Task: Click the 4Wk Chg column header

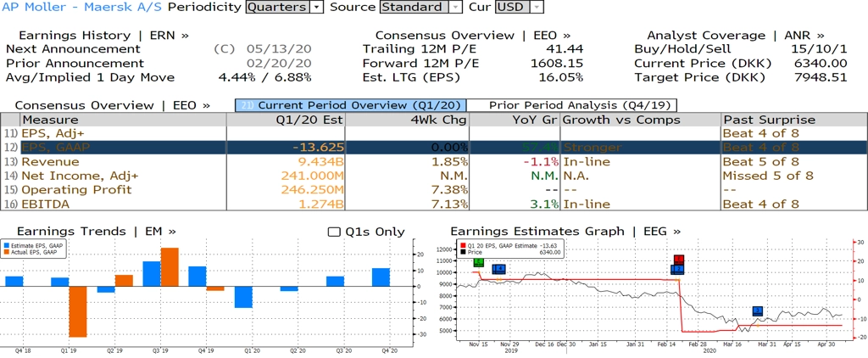Action: pyautogui.click(x=407, y=120)
